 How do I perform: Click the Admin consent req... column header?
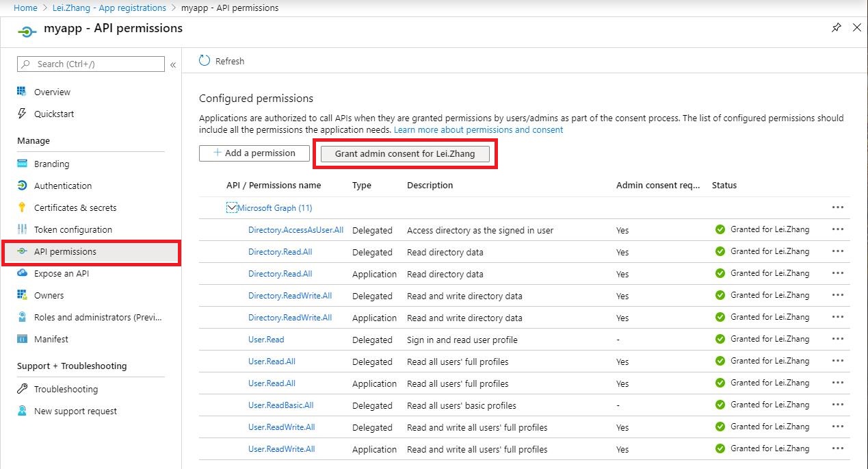[658, 185]
